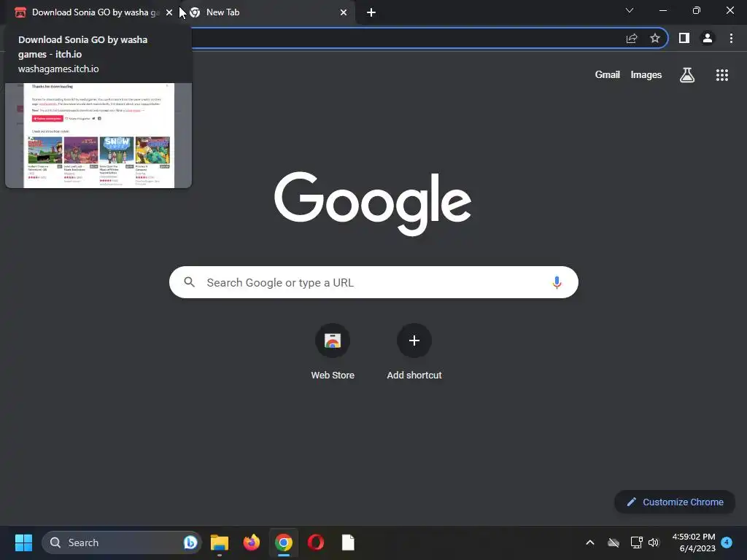The image size is (747, 560).
Task: Switch to the Download Sonia GO tab
Action: coord(93,12)
